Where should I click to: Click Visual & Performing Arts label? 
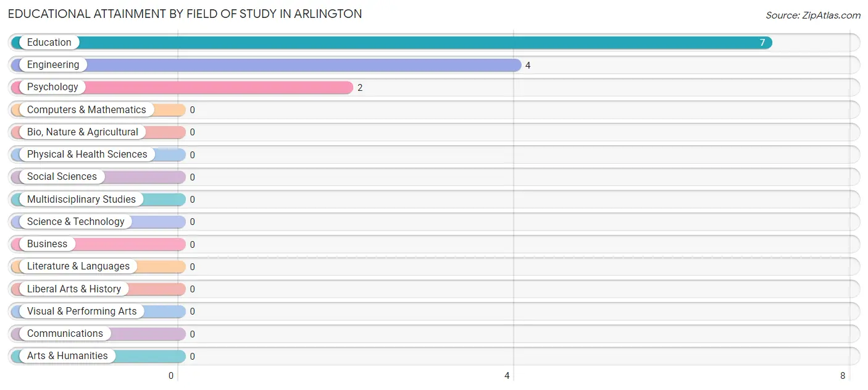(82, 311)
